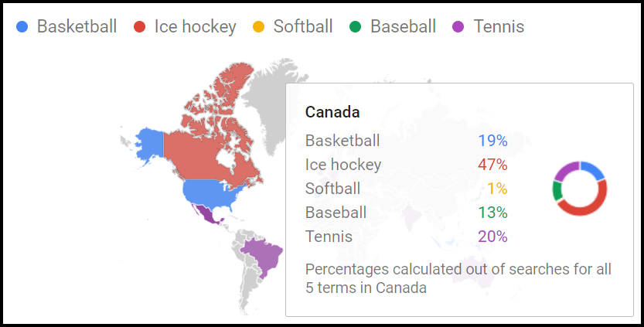Click the United States on the map
This screenshot has width=644, height=327.
click(210, 193)
